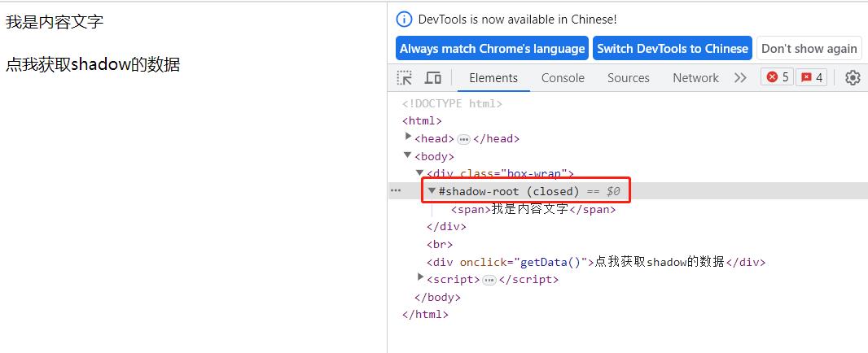868x353 pixels.
Task: Click the ellipsis inside the script tag
Action: tap(489, 281)
